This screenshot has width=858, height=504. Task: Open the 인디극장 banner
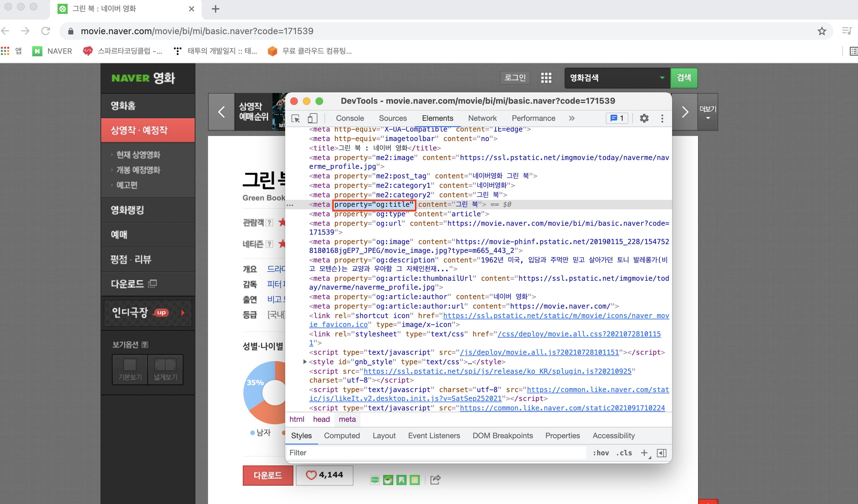(x=148, y=313)
